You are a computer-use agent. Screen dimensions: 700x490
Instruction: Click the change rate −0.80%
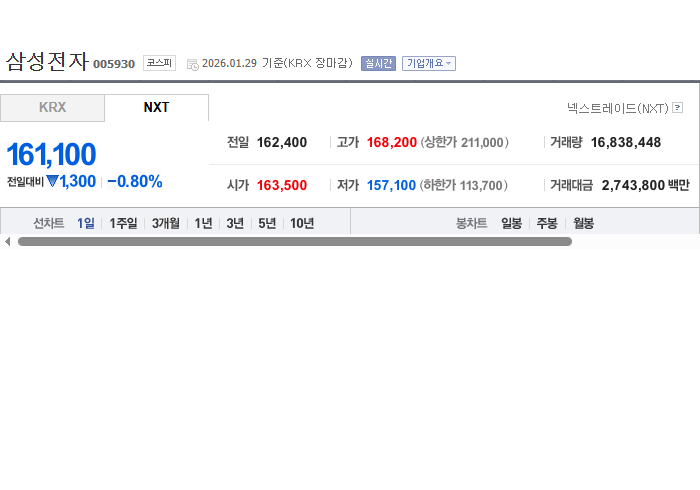[x=135, y=182]
